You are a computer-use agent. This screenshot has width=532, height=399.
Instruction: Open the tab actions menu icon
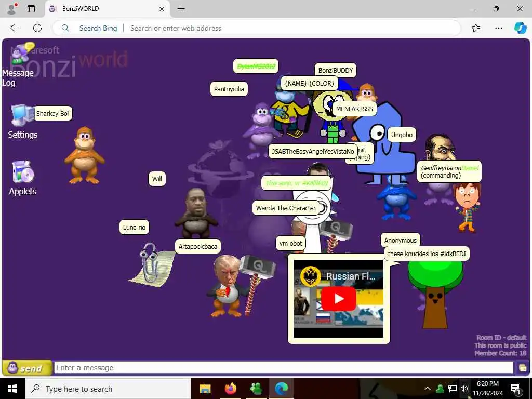pos(31,9)
